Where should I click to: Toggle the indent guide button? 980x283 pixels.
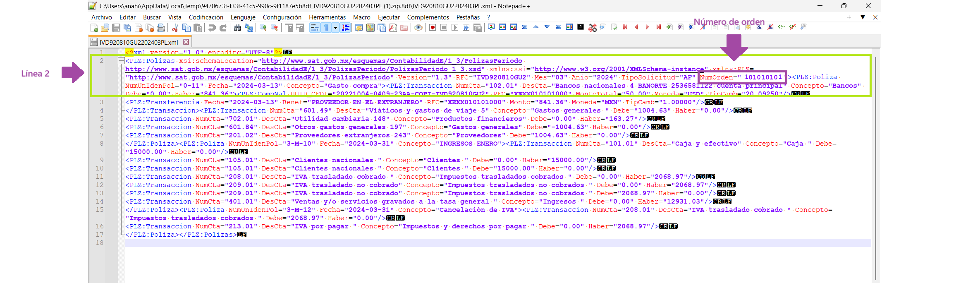(346, 28)
